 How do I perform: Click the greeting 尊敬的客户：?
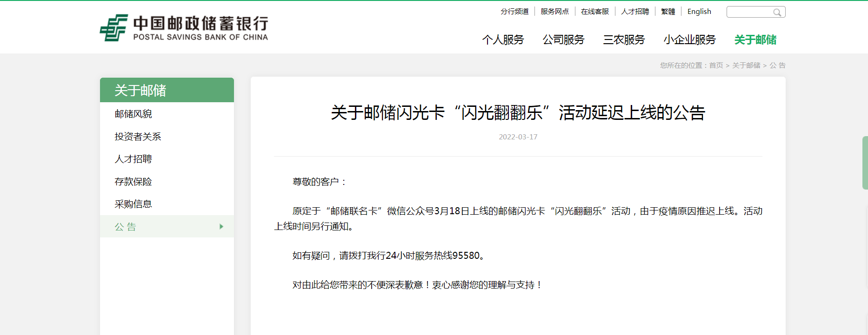[x=320, y=182]
